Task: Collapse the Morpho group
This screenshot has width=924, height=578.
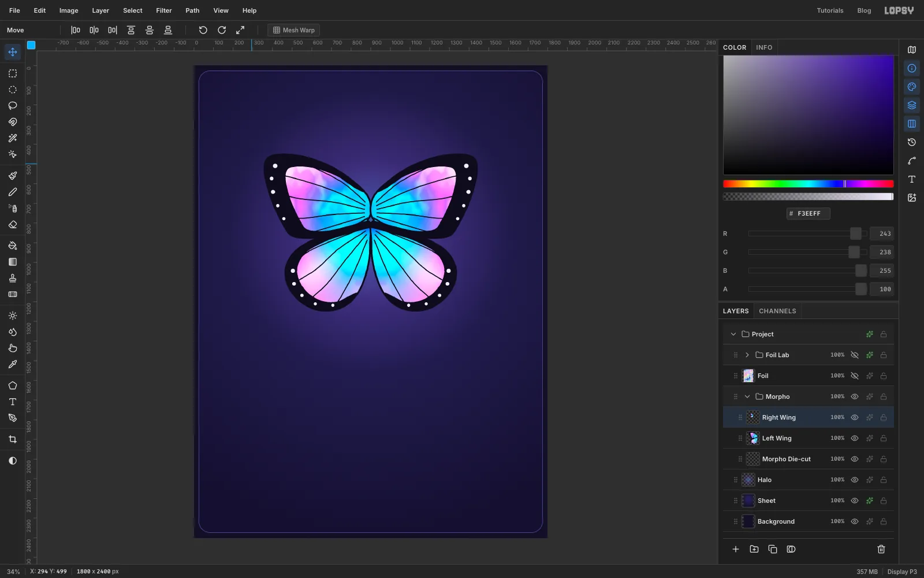Action: point(747,397)
